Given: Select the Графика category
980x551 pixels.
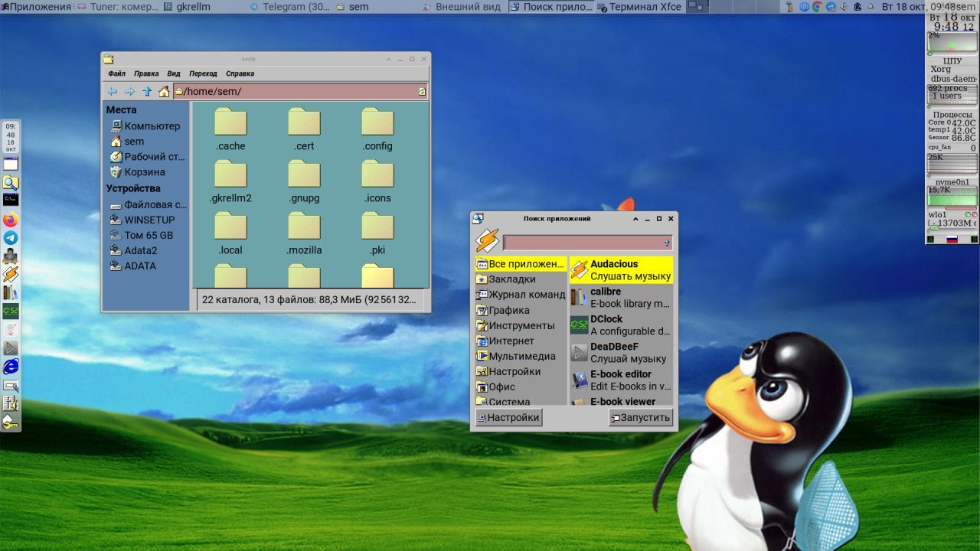Looking at the screenshot, I should pyautogui.click(x=520, y=310).
